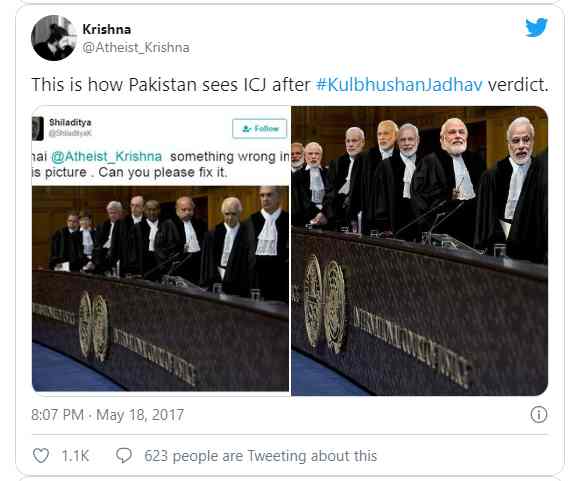This screenshot has height=481, width=582.
Task: Click Shiladitya's small avatar in embedded tweet
Action: (x=38, y=128)
